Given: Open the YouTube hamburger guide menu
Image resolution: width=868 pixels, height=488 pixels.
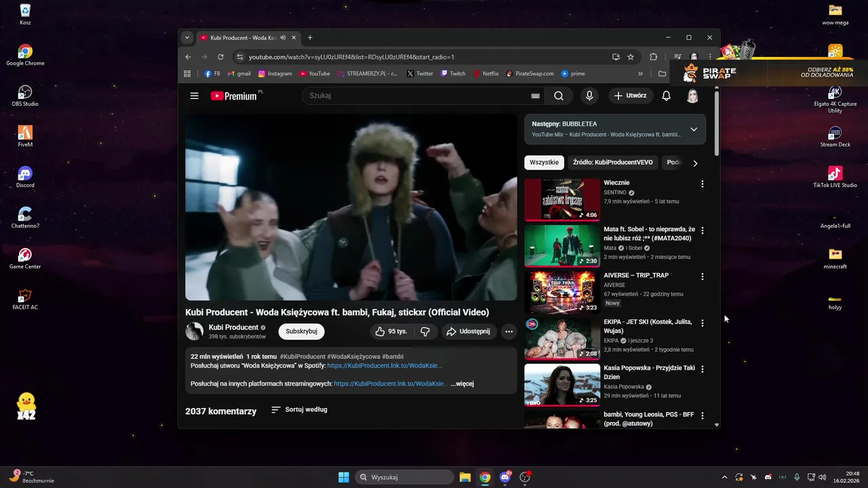Looking at the screenshot, I should tap(195, 96).
